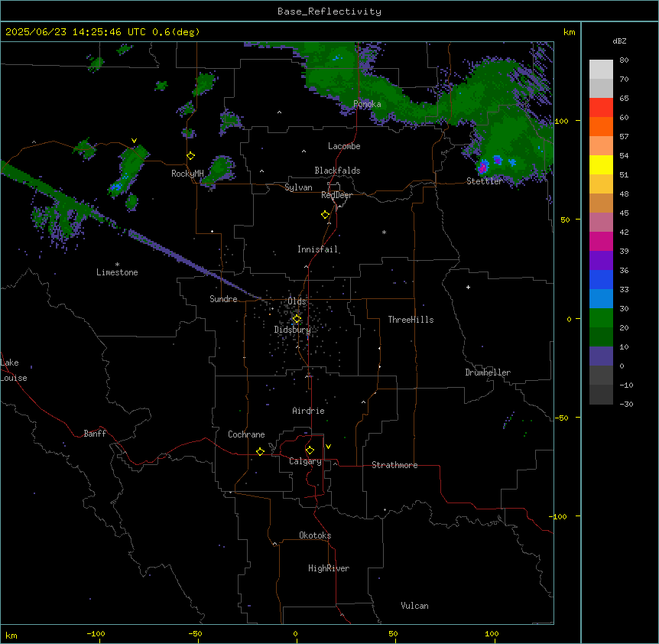The width and height of the screenshot is (659, 644).
Task: Select the Lacombe label
Action: point(344,146)
